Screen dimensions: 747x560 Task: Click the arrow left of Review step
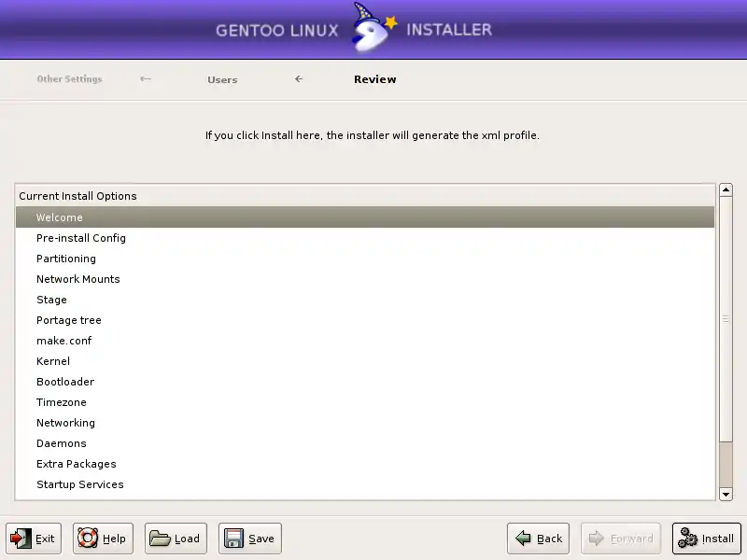(x=299, y=79)
